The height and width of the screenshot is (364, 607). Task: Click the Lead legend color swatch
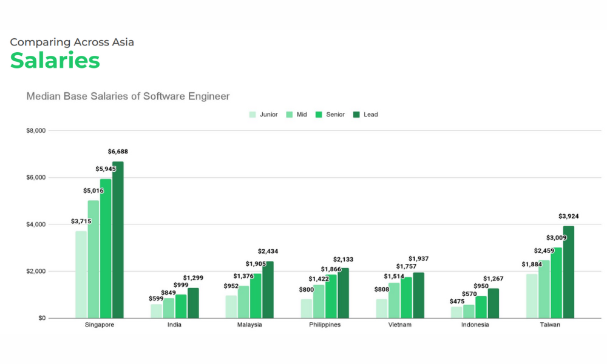pos(356,114)
